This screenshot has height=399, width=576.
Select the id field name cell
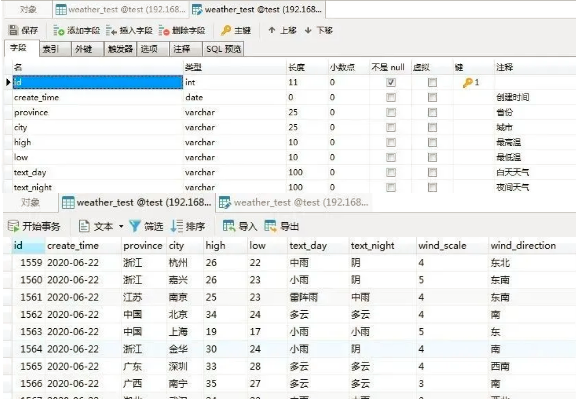click(98, 82)
